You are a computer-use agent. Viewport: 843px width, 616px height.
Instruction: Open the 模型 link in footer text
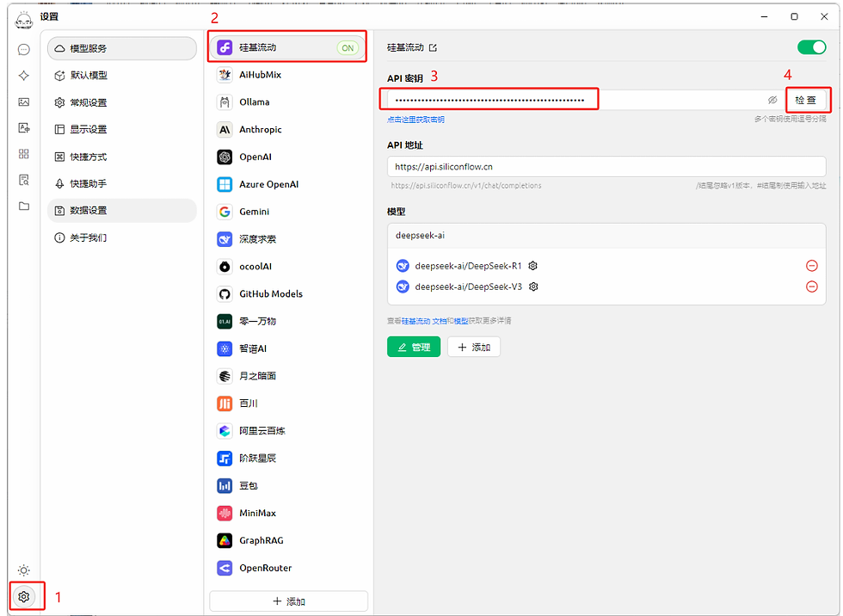[461, 321]
